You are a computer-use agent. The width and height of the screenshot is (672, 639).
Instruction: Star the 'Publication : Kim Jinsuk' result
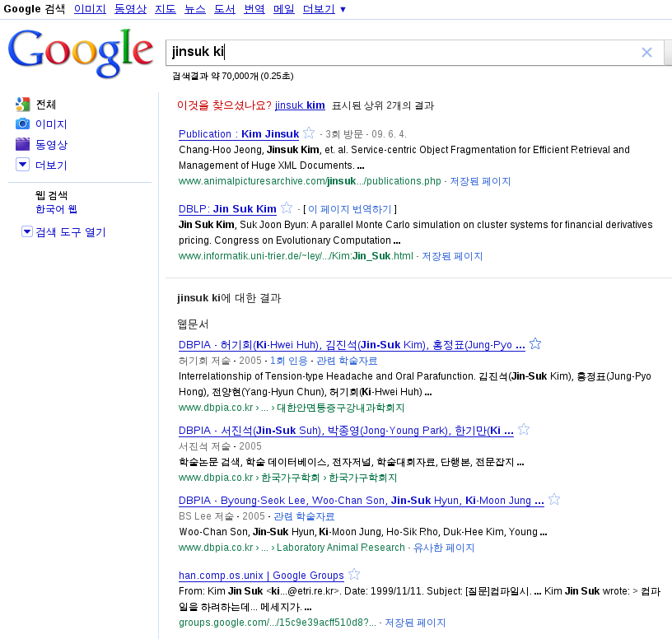309,133
